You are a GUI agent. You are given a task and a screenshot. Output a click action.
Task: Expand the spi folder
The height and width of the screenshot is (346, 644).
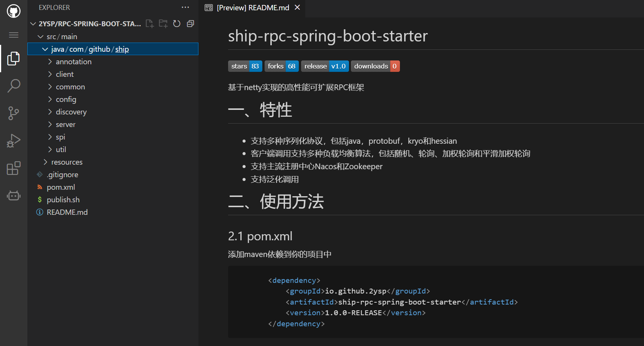(50, 137)
